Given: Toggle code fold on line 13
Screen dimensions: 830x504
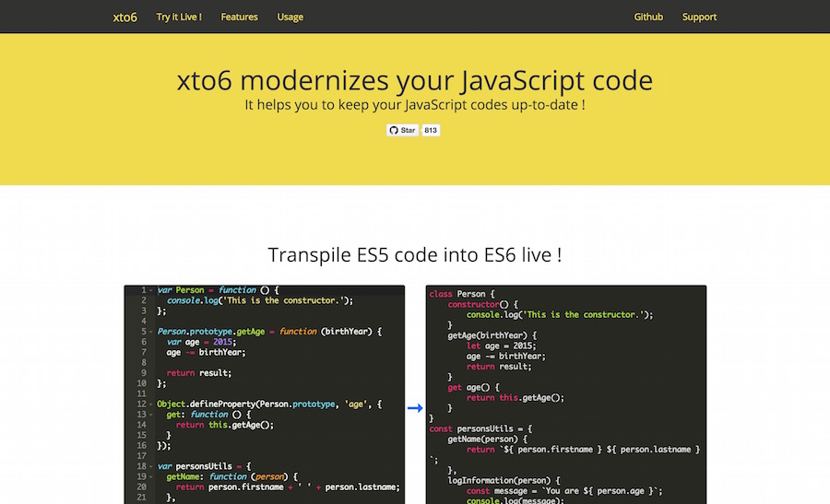Looking at the screenshot, I should click(x=151, y=415).
